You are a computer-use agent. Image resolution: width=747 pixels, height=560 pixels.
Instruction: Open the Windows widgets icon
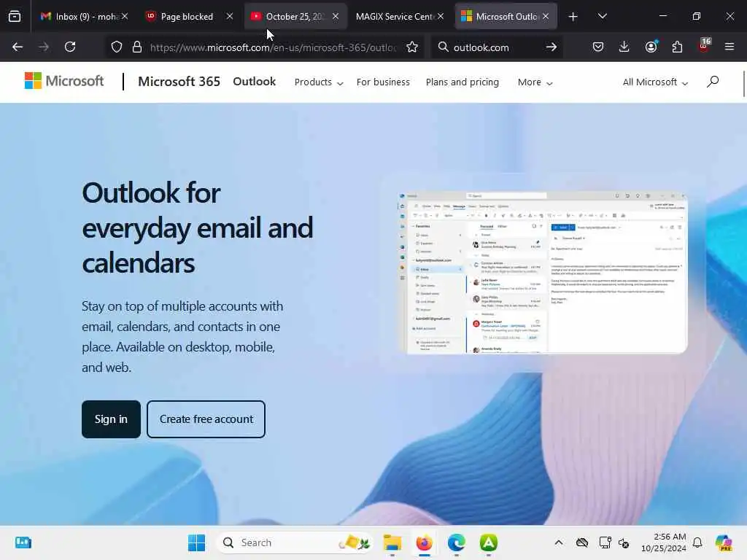click(23, 542)
